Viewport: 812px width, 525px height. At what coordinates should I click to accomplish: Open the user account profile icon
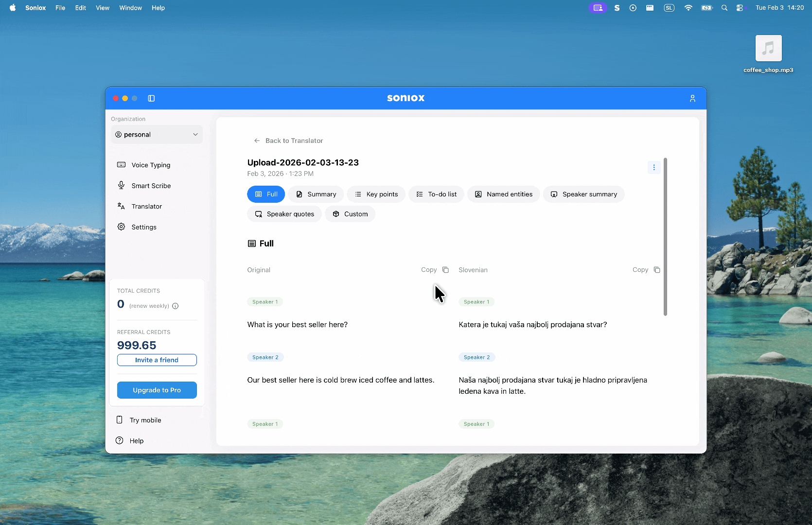(x=692, y=98)
